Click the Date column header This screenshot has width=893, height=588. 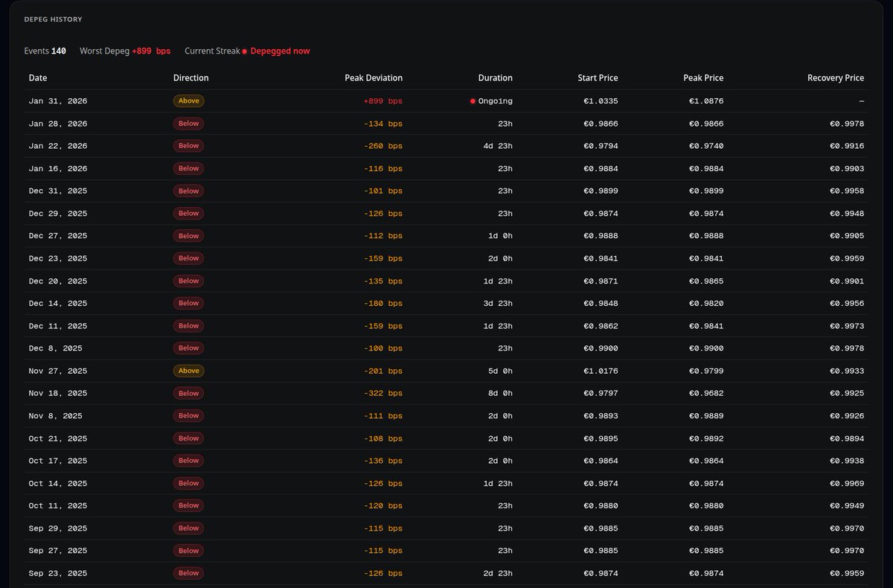[38, 78]
